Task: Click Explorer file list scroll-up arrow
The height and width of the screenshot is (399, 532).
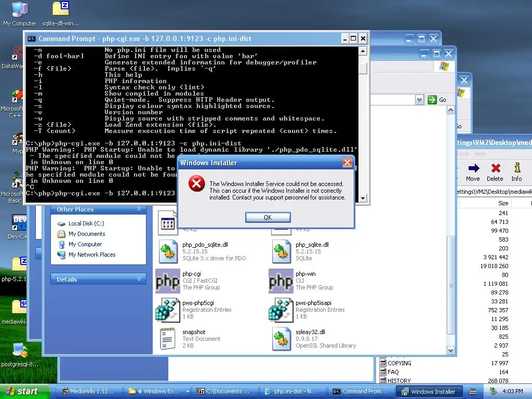Action: 450,110
